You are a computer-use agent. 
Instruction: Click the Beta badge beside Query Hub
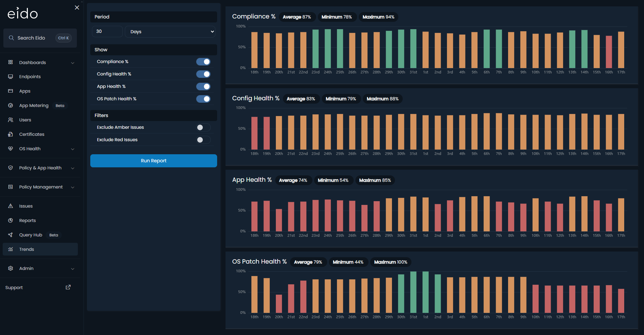pos(54,235)
